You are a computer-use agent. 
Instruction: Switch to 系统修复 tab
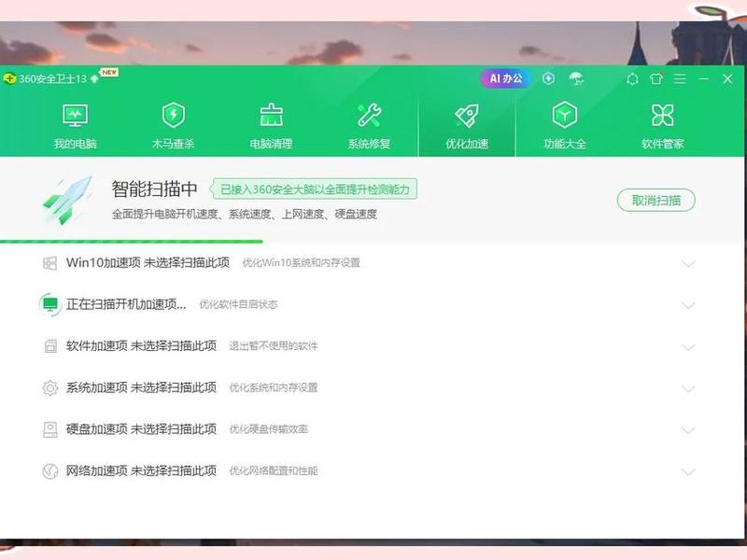coord(369,126)
